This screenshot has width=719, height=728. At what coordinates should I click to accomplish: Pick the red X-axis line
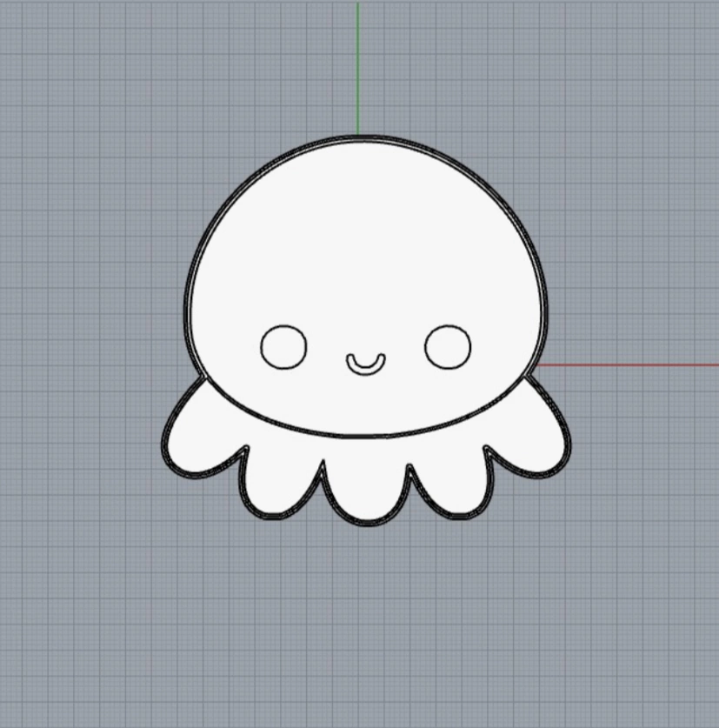(628, 365)
